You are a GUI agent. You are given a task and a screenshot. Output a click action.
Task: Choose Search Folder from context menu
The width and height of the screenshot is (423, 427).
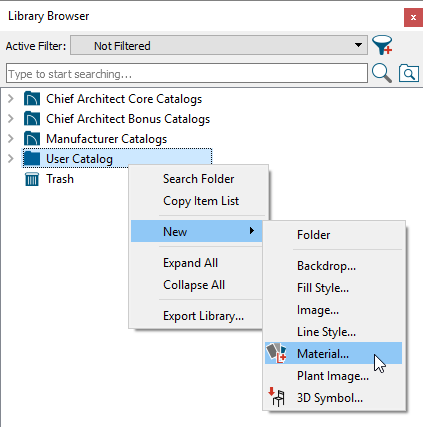[x=198, y=179]
